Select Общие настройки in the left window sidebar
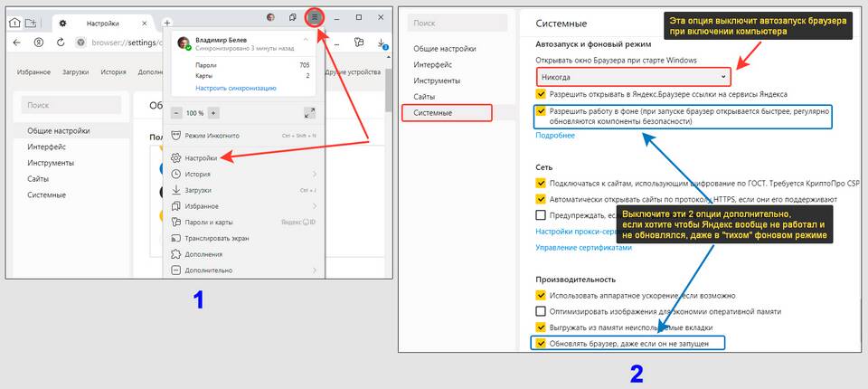Image resolution: width=868 pixels, height=389 pixels. pyautogui.click(x=58, y=131)
